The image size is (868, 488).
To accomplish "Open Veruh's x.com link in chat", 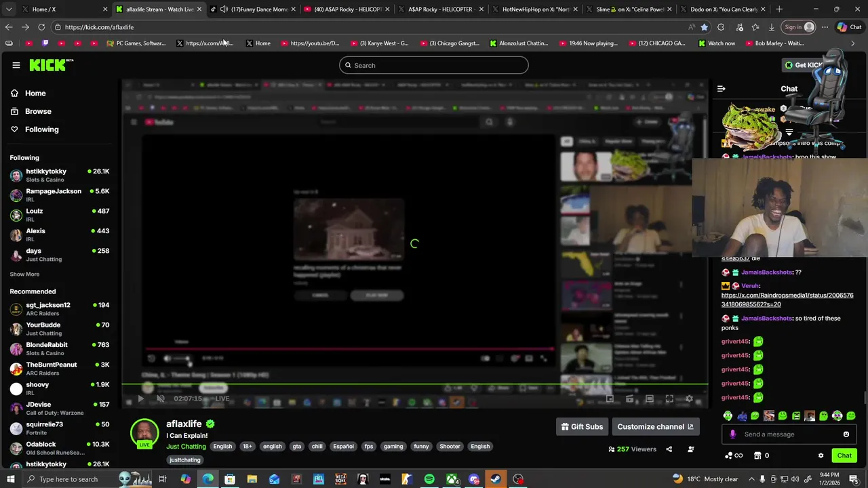I will (787, 300).
